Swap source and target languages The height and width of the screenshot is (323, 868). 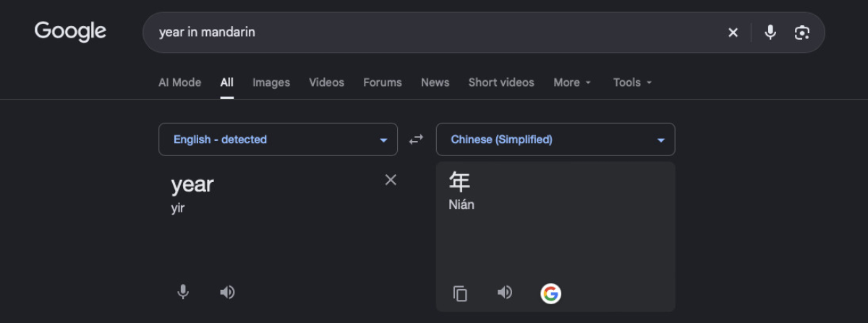(416, 139)
